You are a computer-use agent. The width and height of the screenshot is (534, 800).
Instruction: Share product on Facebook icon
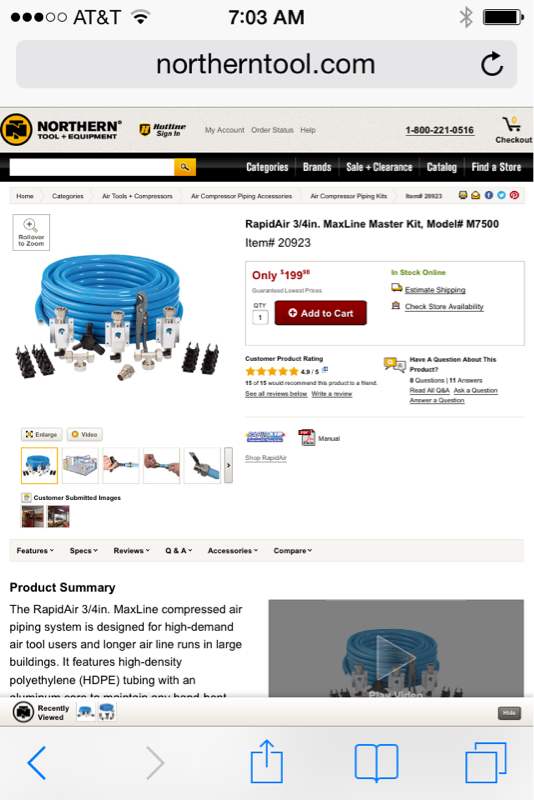click(x=489, y=195)
